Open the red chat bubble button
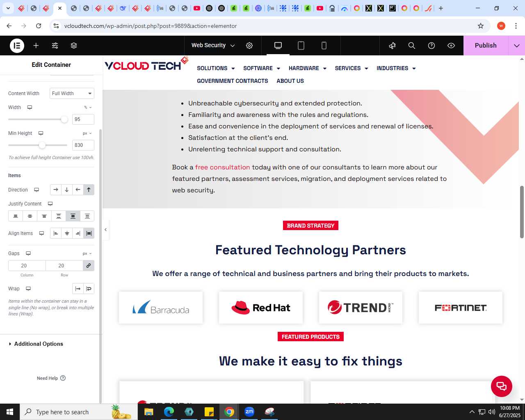Viewport: 525px width, 420px height. coord(502,386)
